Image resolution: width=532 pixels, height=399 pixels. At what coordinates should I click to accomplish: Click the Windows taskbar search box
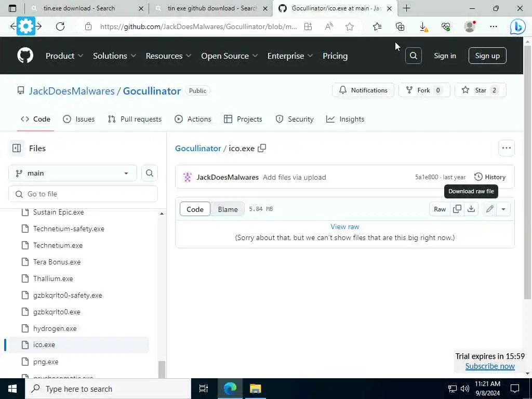point(108,389)
